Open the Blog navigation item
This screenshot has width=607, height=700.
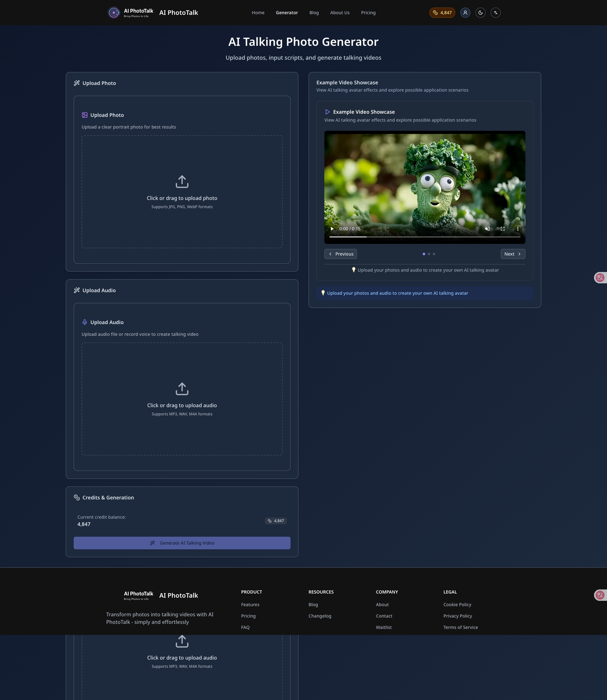[x=314, y=13]
